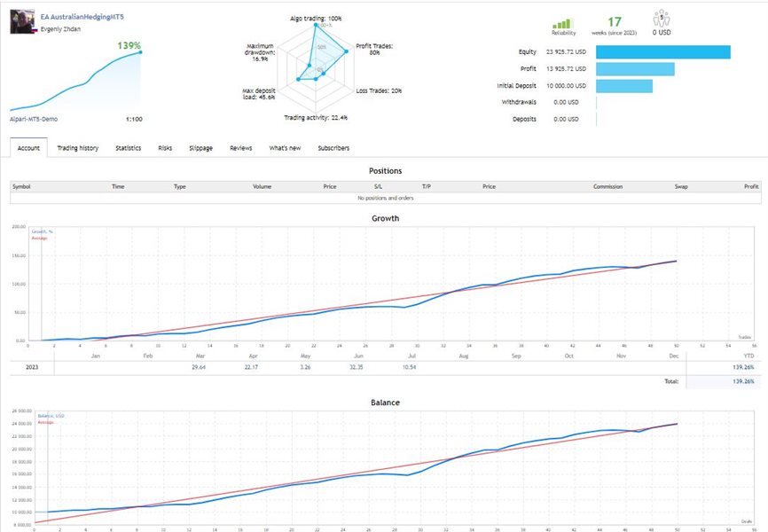The height and width of the screenshot is (532, 768).
Task: Click the Algo trading 100% radar label
Action: (x=316, y=19)
